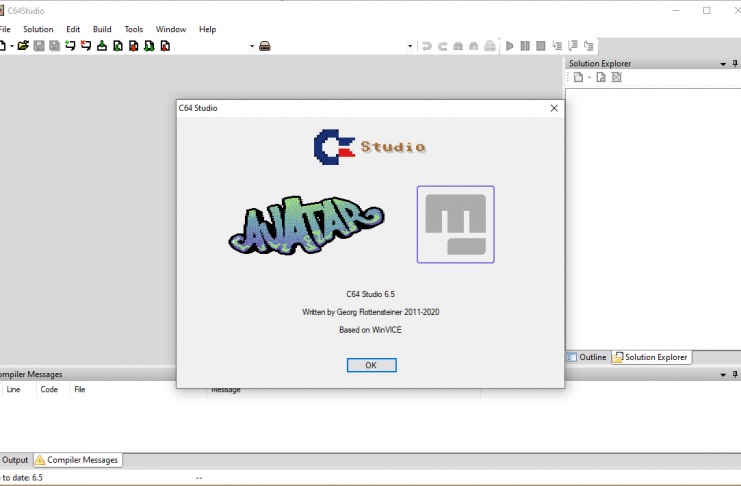Click the Step Over debug icon

573,46
